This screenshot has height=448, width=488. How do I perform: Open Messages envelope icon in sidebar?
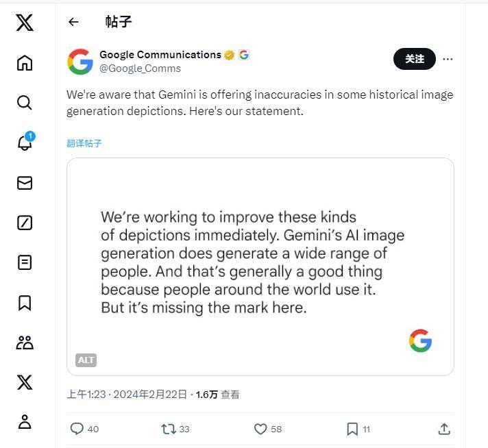pyautogui.click(x=25, y=183)
